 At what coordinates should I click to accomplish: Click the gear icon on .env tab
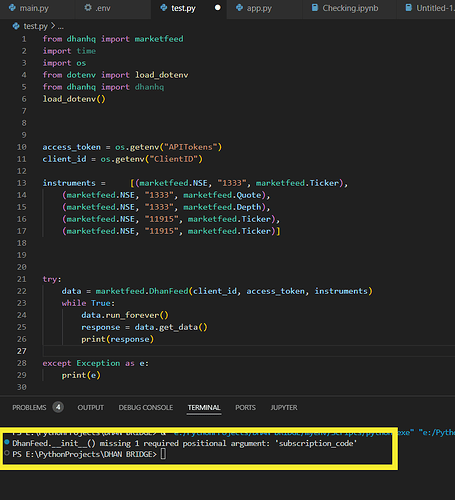(88, 8)
